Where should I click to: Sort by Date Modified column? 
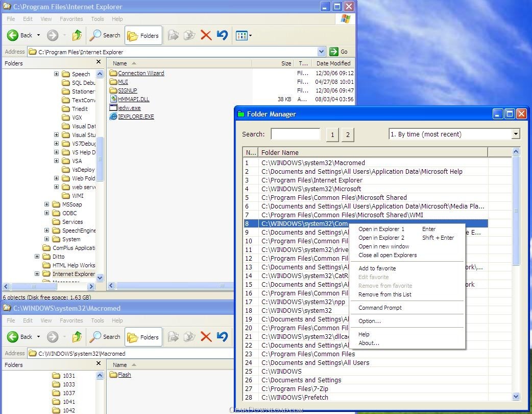[334, 63]
